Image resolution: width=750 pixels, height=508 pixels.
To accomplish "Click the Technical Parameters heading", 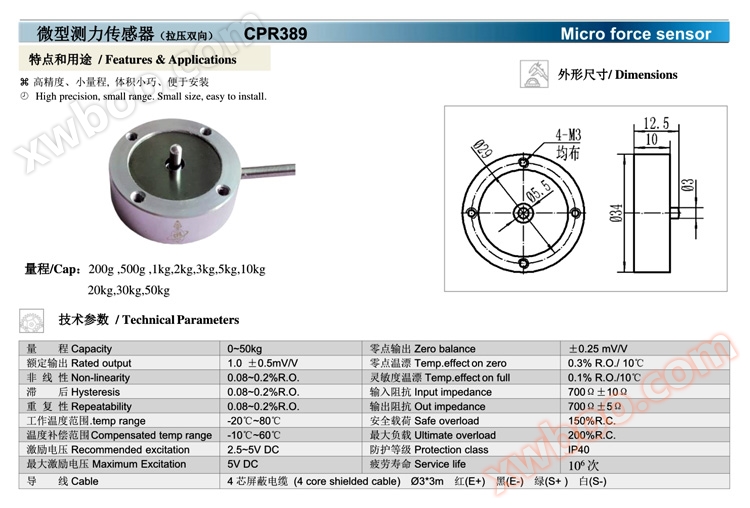I will (149, 320).
